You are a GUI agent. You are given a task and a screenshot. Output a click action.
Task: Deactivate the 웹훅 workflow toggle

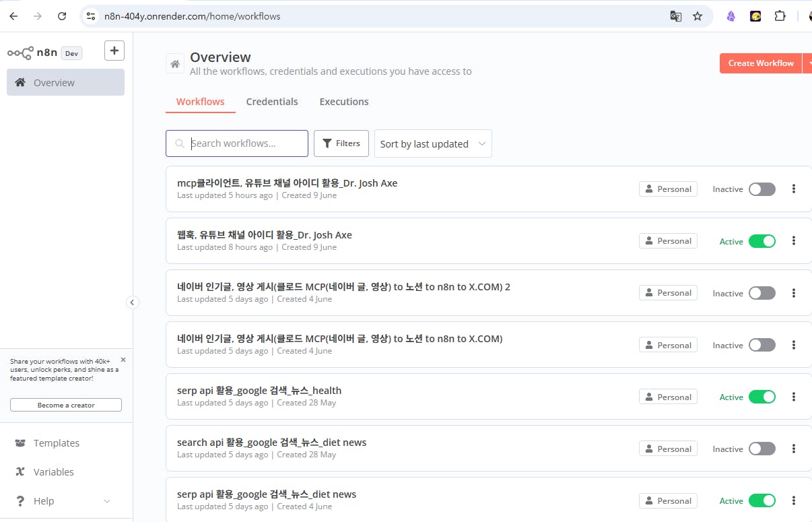[762, 241]
